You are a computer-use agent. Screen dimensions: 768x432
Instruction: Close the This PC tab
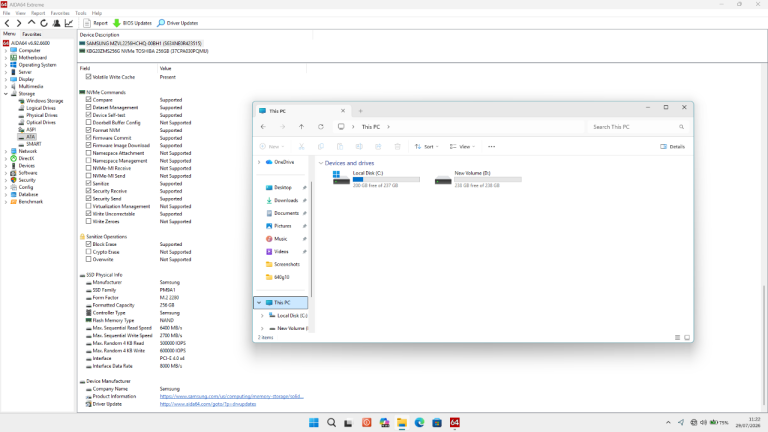[343, 111]
